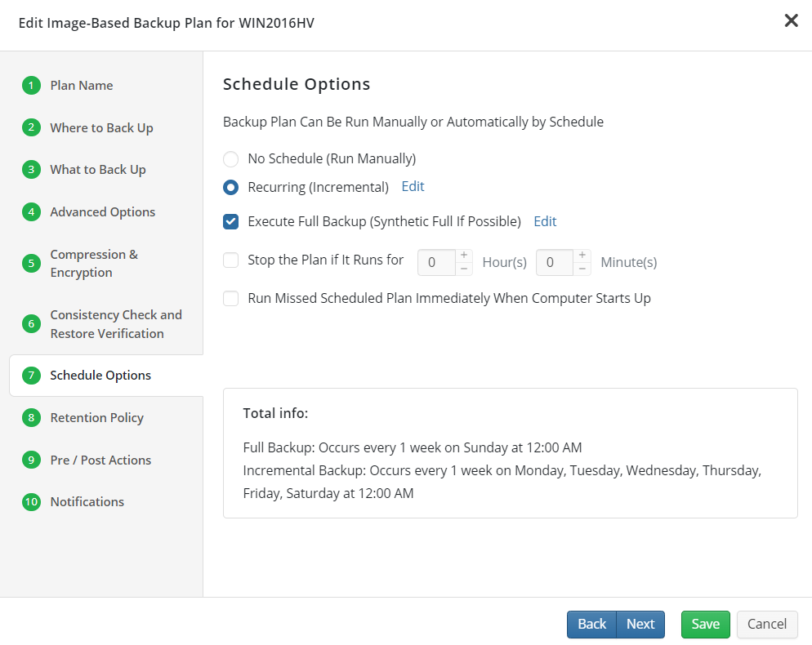Decrease the Hour(s) value with minus stepper

click(464, 269)
